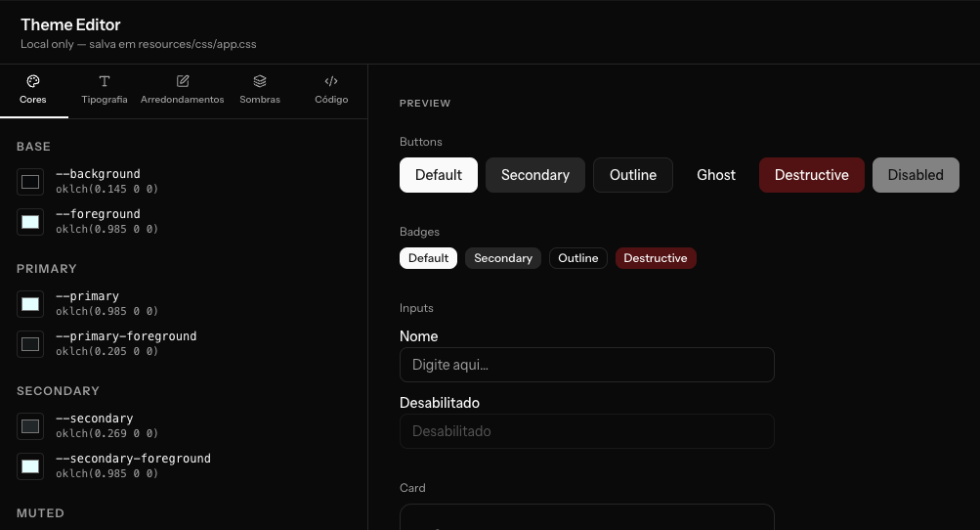This screenshot has width=980, height=530.
Task: Click the Card section label
Action: pyautogui.click(x=413, y=488)
